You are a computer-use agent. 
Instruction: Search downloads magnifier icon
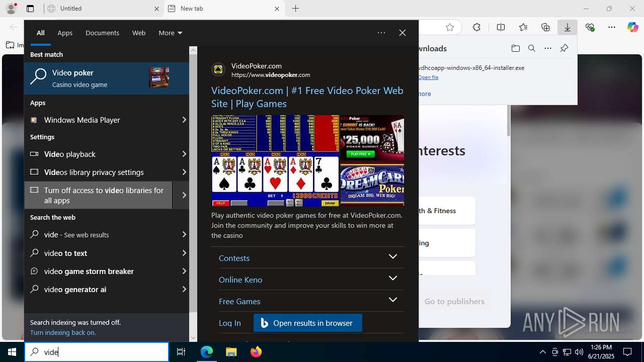pyautogui.click(x=531, y=48)
